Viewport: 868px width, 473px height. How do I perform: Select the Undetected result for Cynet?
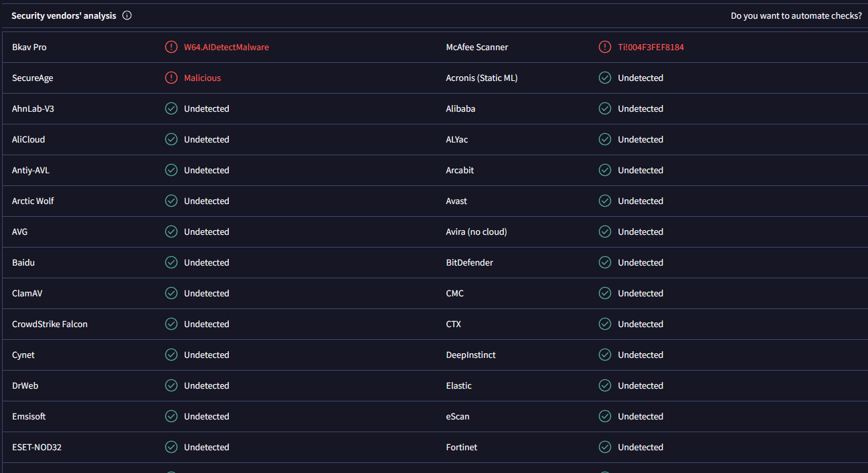tap(207, 355)
